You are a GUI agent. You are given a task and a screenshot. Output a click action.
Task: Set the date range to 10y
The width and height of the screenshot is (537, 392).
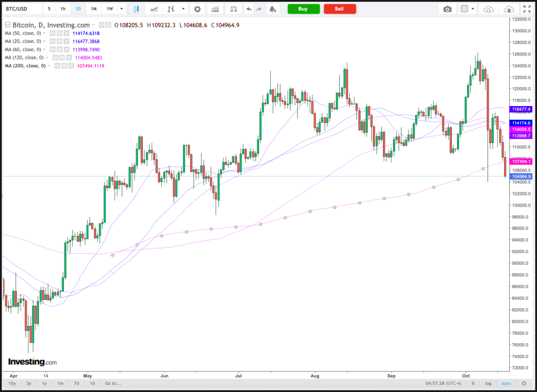click(12, 383)
